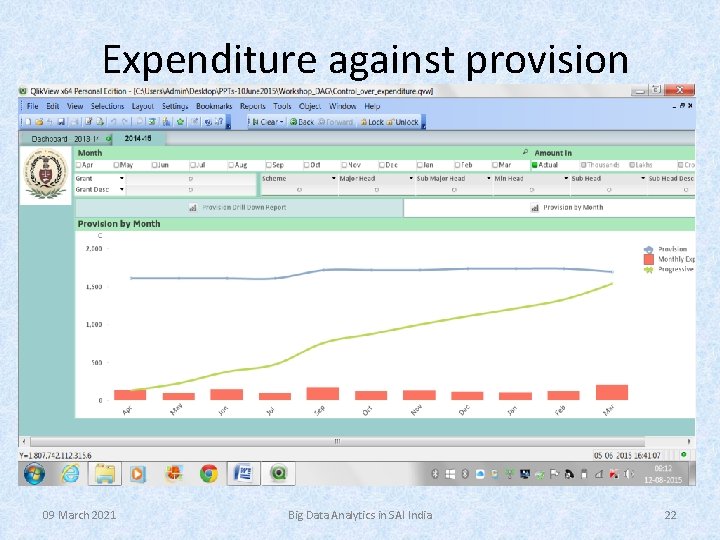
Task: Tick the Jun month checkbox
Action: (154, 165)
